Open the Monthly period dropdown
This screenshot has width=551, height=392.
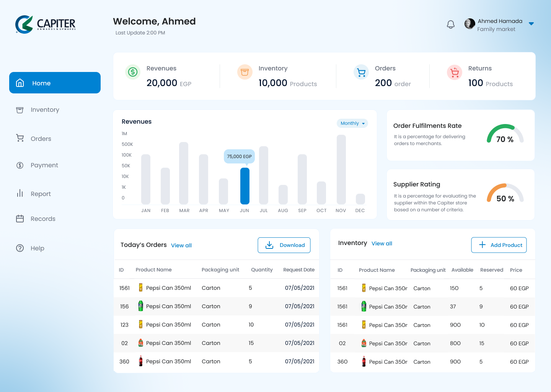(352, 123)
